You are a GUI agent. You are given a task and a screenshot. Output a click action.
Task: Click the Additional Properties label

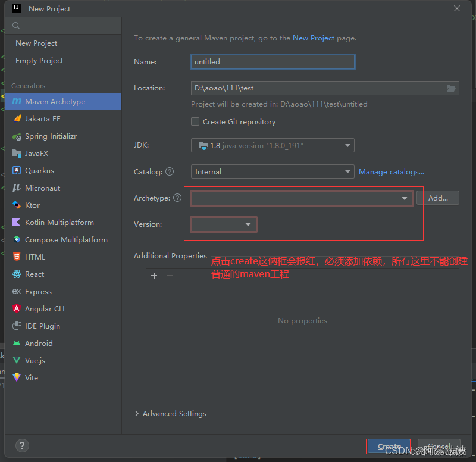170,256
